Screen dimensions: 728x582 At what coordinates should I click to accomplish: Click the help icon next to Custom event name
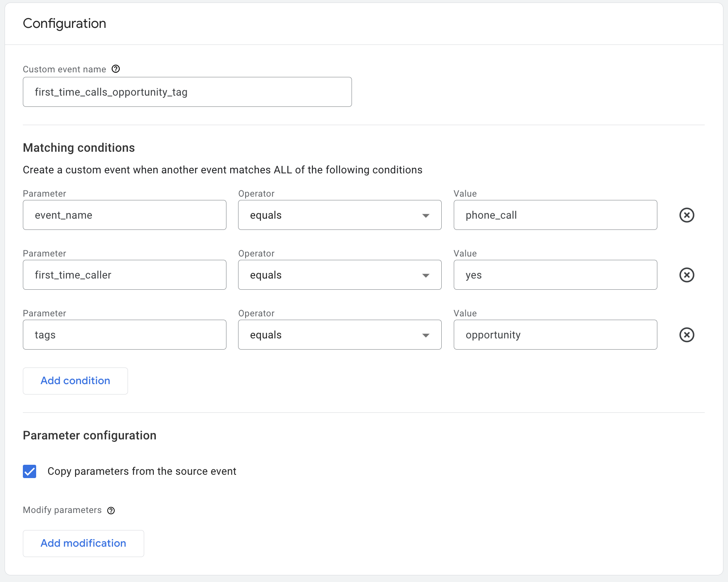(116, 69)
